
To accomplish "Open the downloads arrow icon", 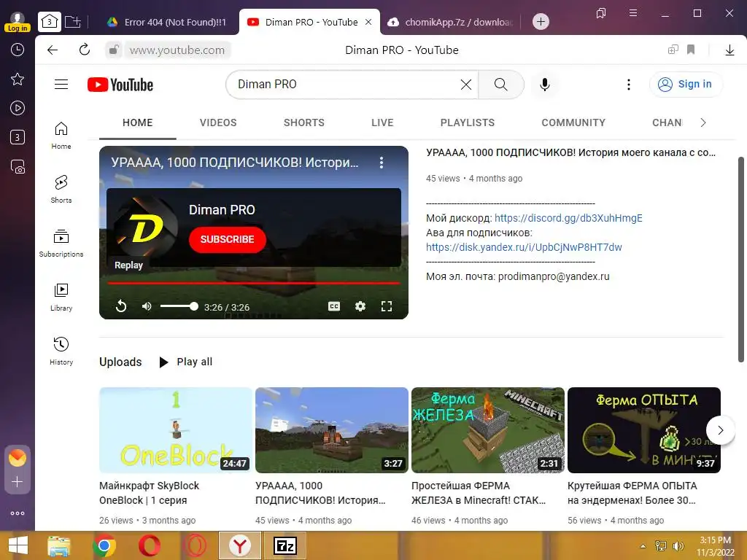I will pos(729,50).
